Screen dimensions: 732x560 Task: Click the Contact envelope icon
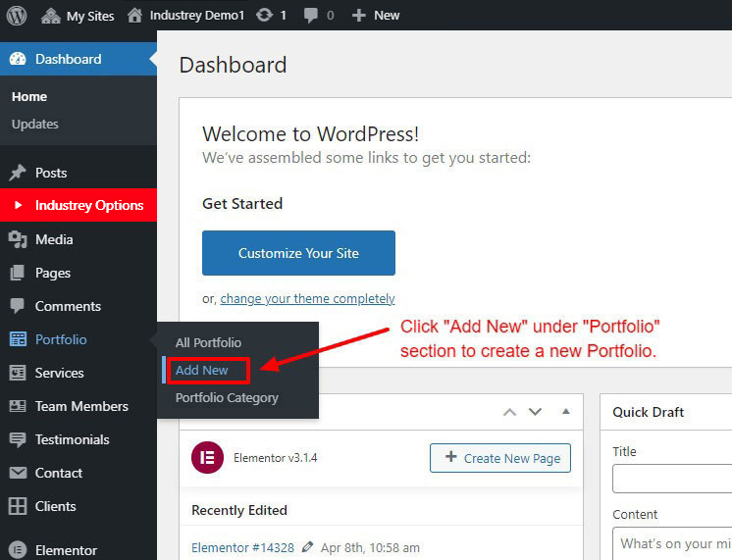pos(18,473)
